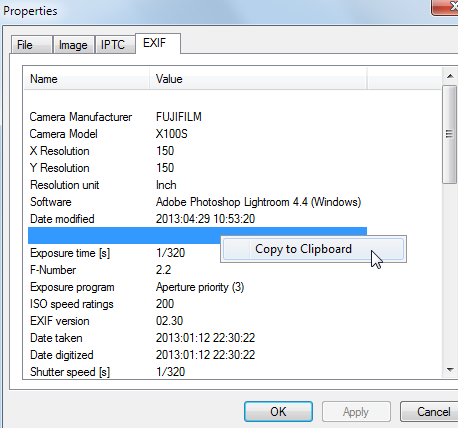Select the Software Lightroom row

[197, 202]
